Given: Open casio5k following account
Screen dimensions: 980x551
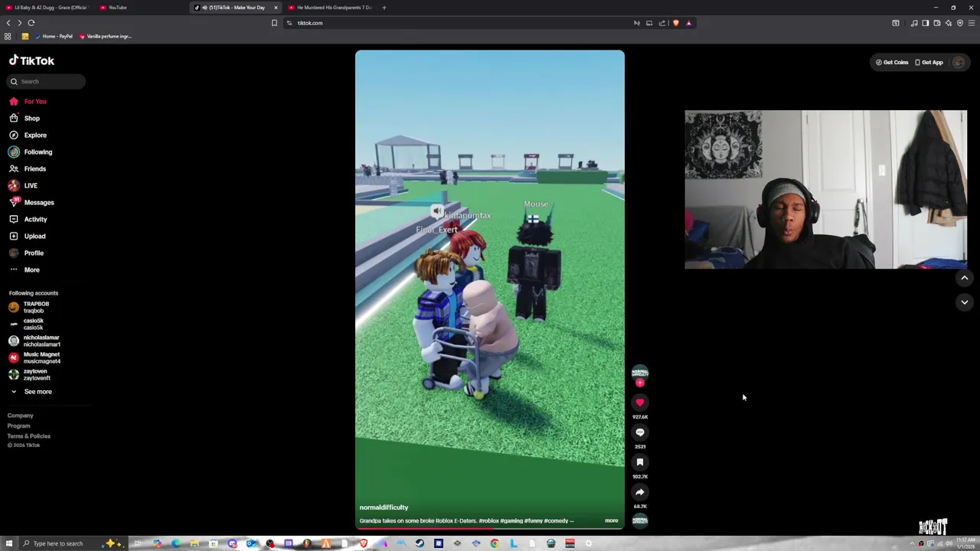Looking at the screenshot, I should pos(28,324).
